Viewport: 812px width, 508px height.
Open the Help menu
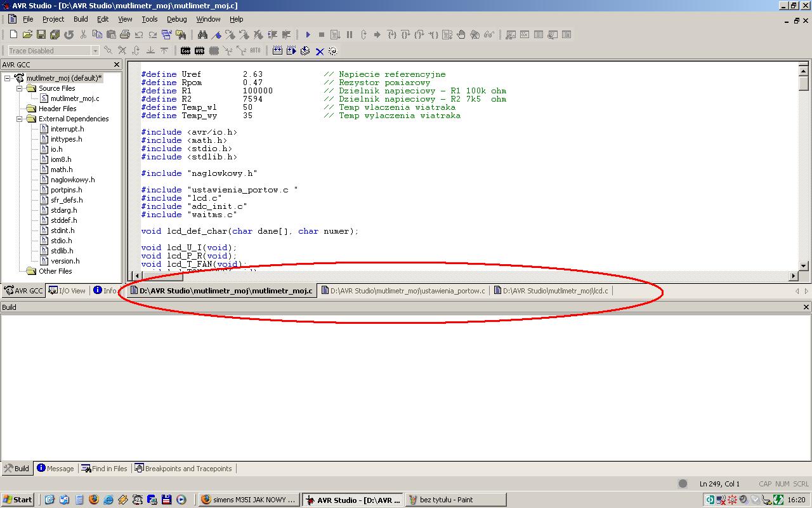point(236,19)
